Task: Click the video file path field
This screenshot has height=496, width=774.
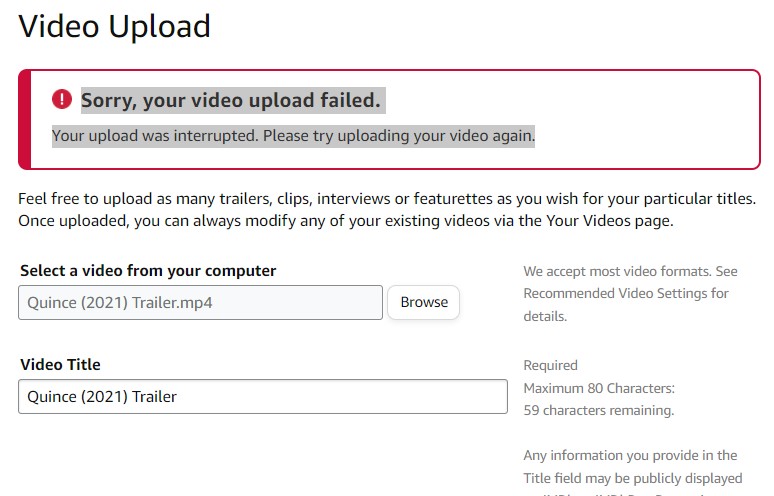Action: 200,302
